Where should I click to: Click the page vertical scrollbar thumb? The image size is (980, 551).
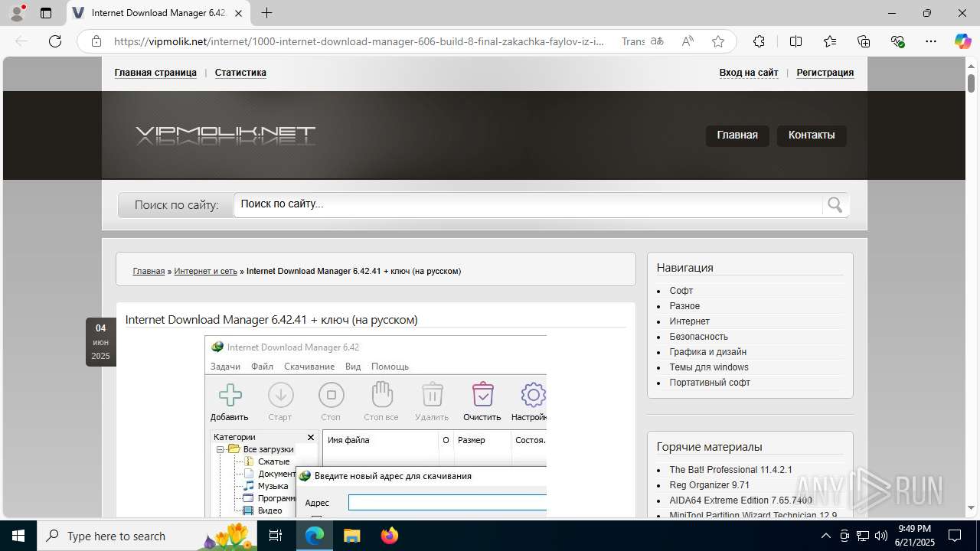click(x=971, y=82)
